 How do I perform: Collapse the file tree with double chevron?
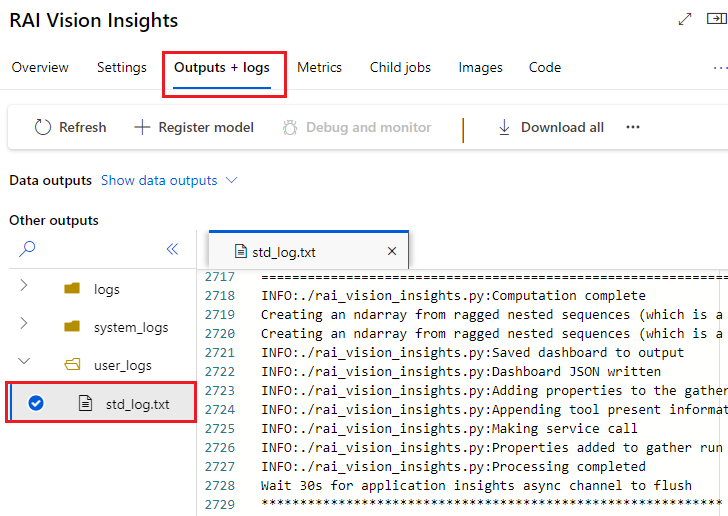[172, 249]
